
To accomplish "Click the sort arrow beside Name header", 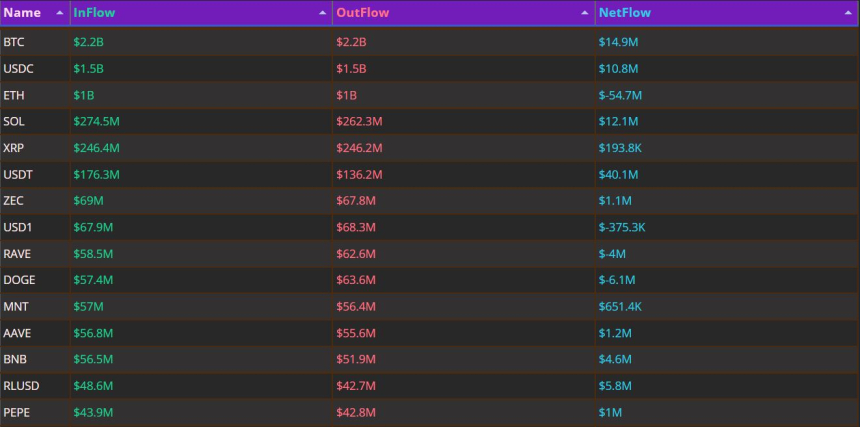I will 59,14.
